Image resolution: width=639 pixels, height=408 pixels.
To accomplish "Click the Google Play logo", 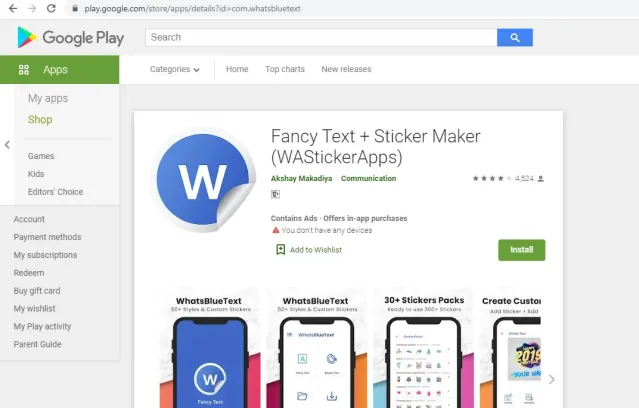I will click(71, 37).
